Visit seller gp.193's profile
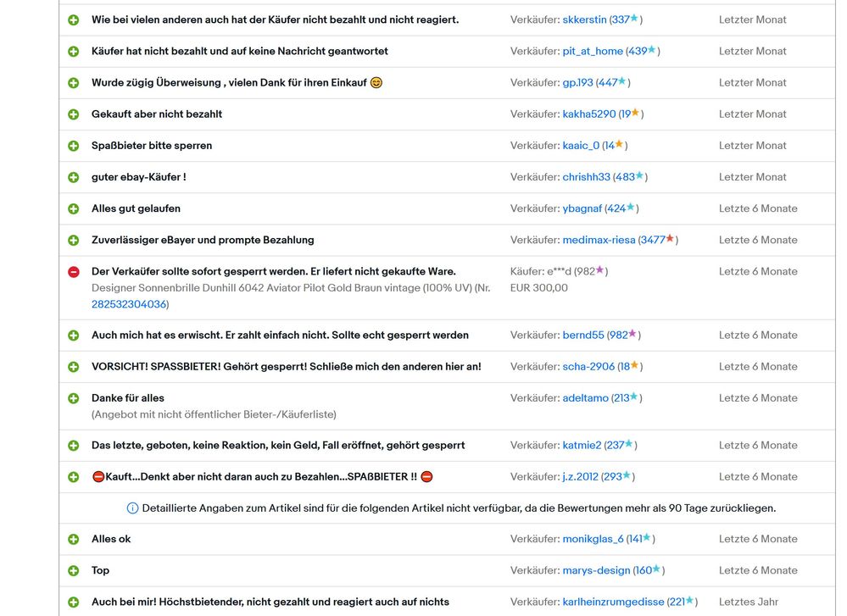This screenshot has width=847, height=616. coord(577,82)
